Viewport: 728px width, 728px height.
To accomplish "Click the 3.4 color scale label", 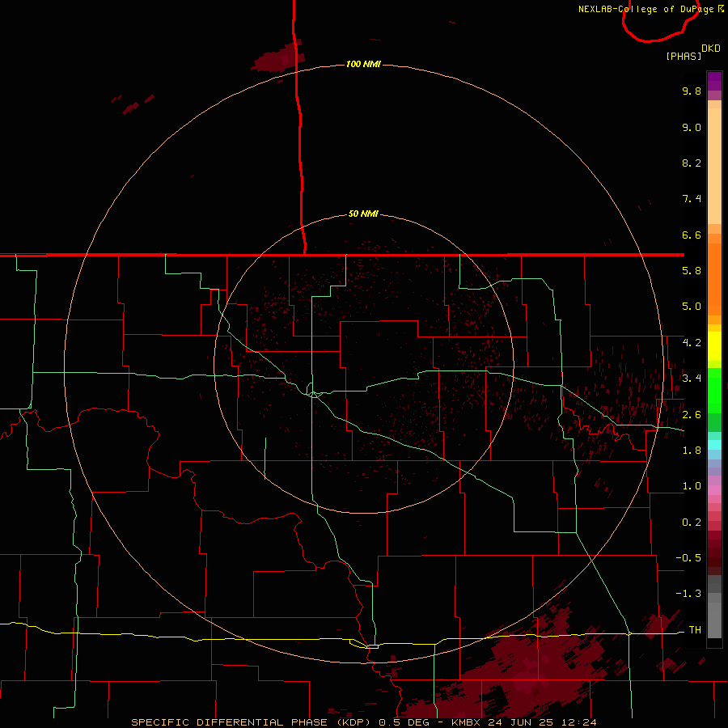I will [x=692, y=379].
